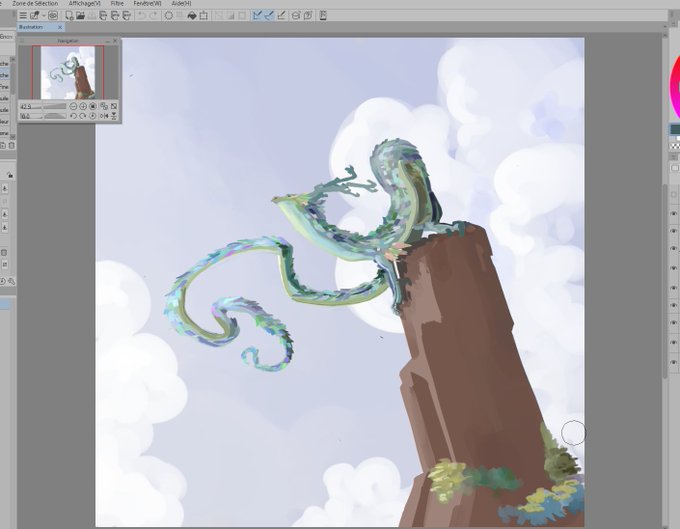
Task: Minimize the Navigator floating panel
Action: (108, 41)
